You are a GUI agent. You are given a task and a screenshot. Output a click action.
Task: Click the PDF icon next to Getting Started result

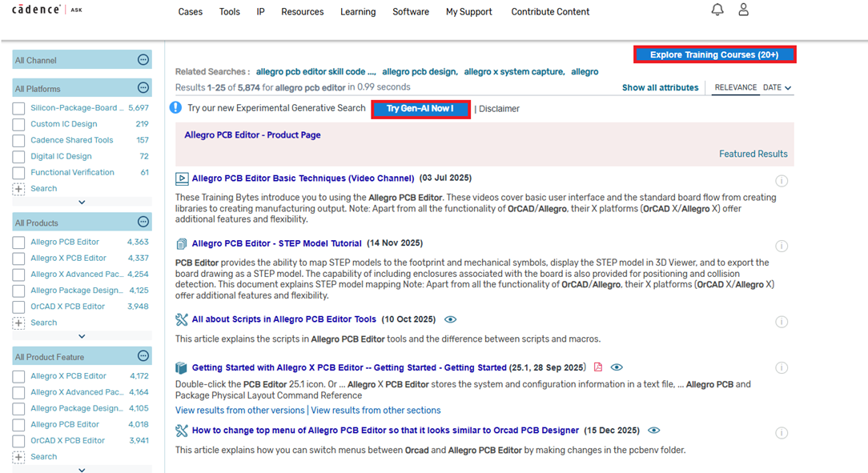point(597,367)
